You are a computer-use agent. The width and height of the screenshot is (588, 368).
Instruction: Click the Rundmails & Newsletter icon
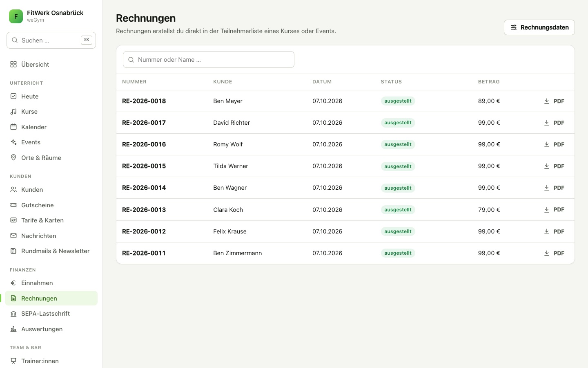tap(13, 251)
